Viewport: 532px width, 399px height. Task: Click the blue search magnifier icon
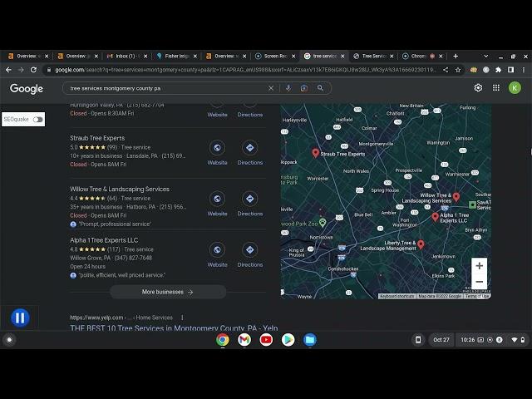[320, 88]
